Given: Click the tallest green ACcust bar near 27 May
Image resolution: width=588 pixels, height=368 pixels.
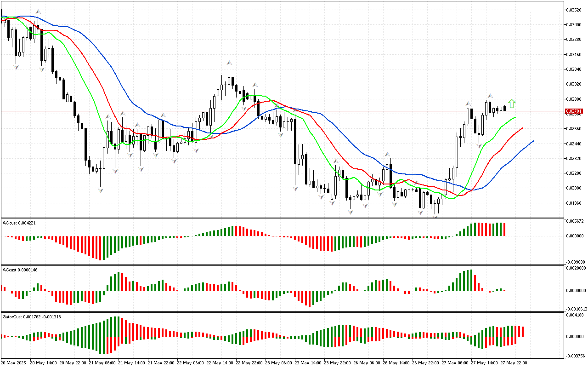Looking at the screenshot, I should tap(471, 280).
